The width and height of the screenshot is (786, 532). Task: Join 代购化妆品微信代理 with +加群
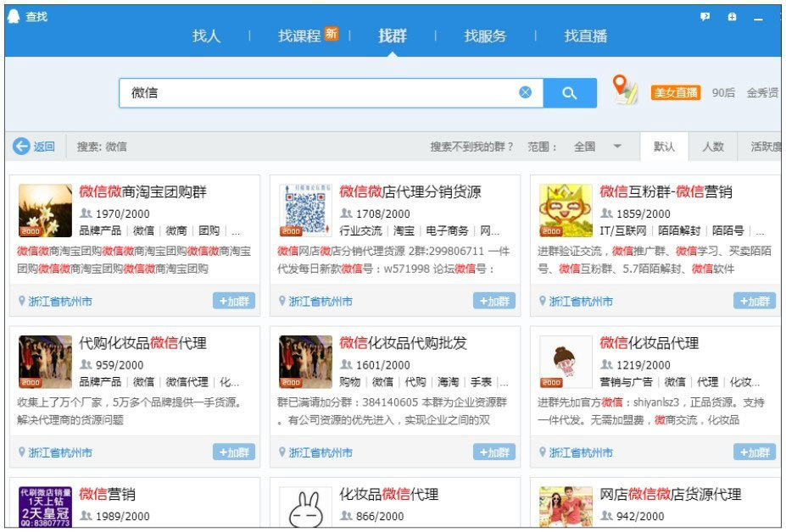pyautogui.click(x=234, y=452)
